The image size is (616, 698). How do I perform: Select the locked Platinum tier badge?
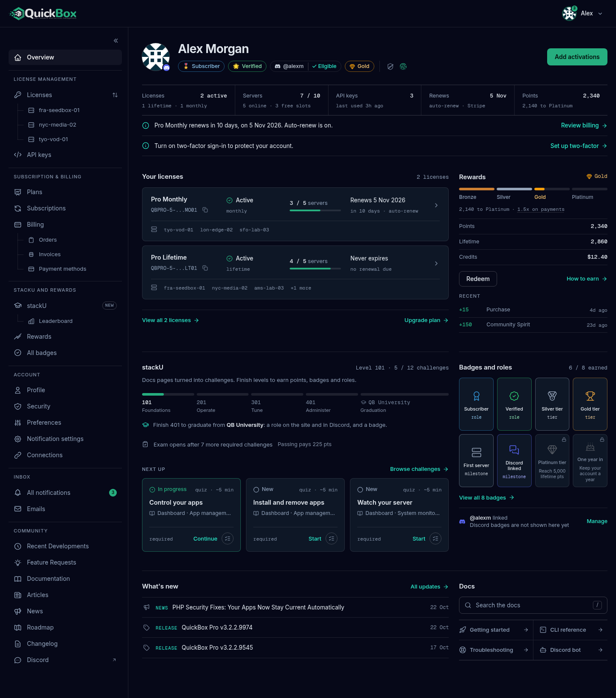click(x=552, y=461)
